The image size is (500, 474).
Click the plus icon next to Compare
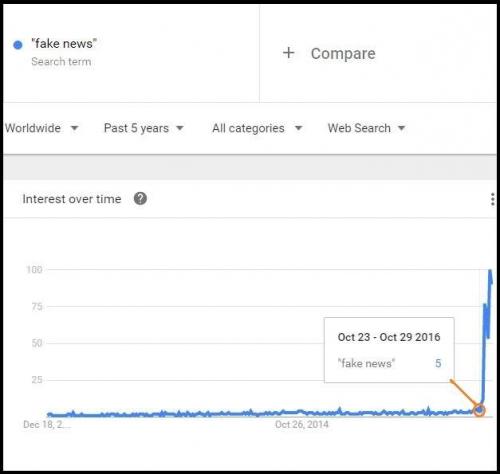[289, 53]
